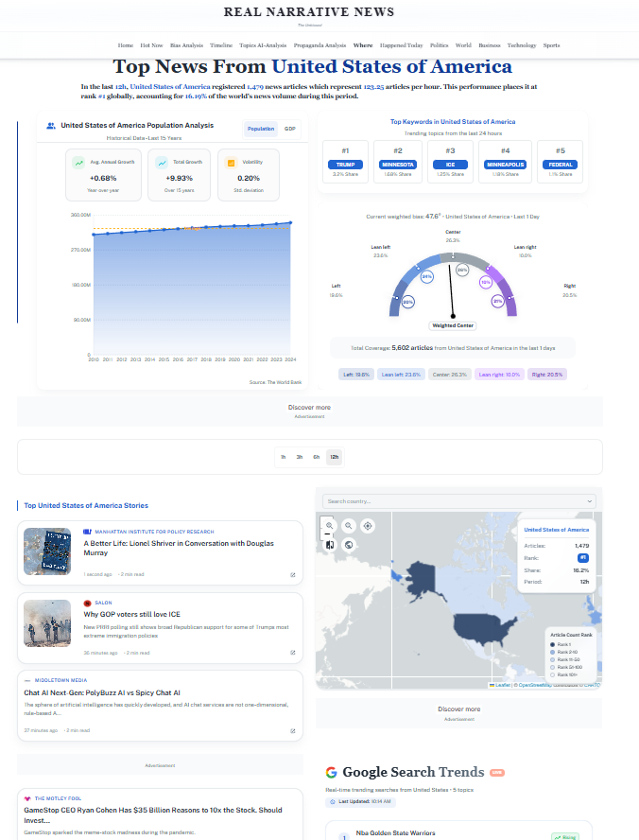Viewport: 639px width, 840px height.
Task: Click the 26% Center bubble on gauge
Action: click(x=462, y=270)
